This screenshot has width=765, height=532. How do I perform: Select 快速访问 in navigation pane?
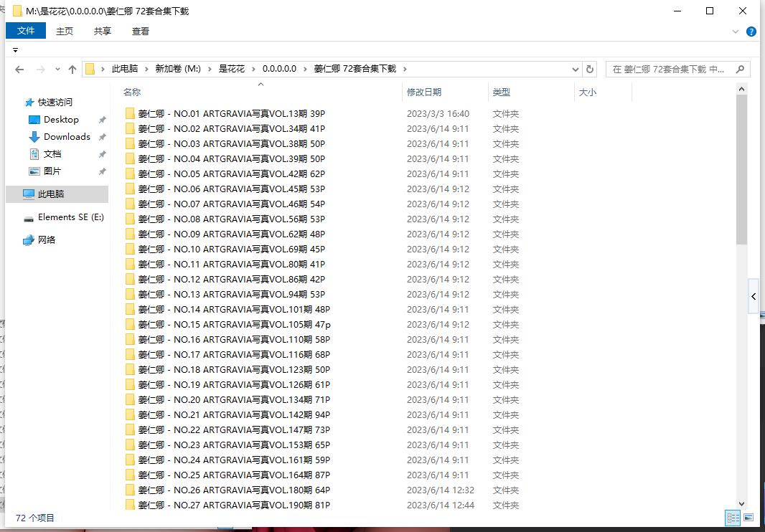click(55, 103)
